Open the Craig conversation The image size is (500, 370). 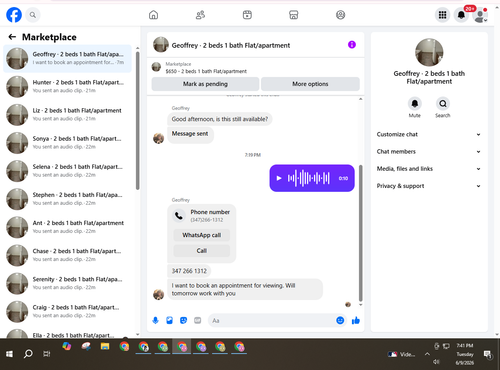pos(67,312)
